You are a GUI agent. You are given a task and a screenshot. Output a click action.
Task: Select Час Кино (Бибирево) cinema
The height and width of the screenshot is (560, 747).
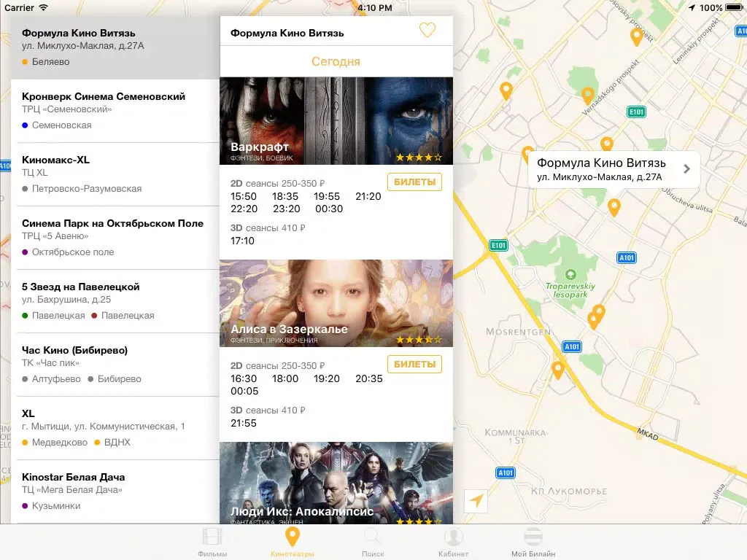pos(115,365)
